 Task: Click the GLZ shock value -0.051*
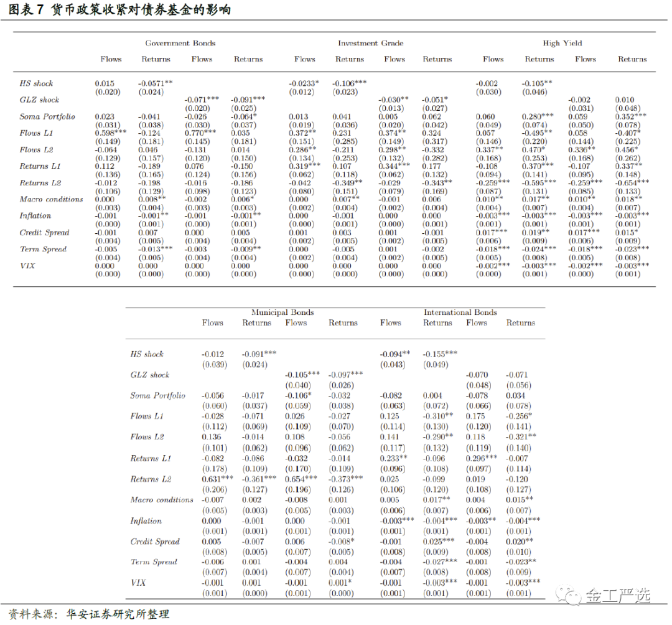[x=435, y=100]
